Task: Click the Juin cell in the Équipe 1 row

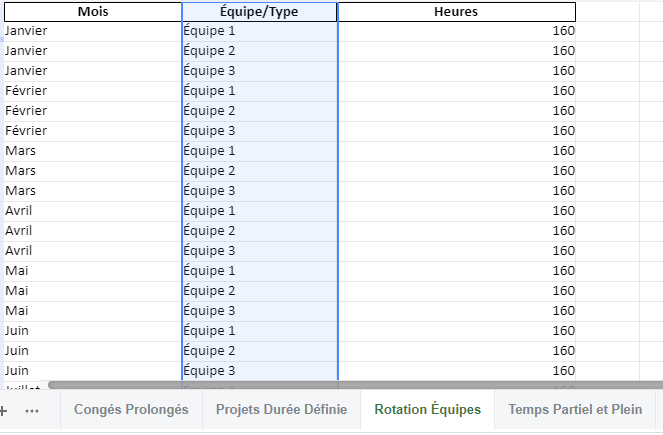Action: pyautogui.click(x=93, y=331)
